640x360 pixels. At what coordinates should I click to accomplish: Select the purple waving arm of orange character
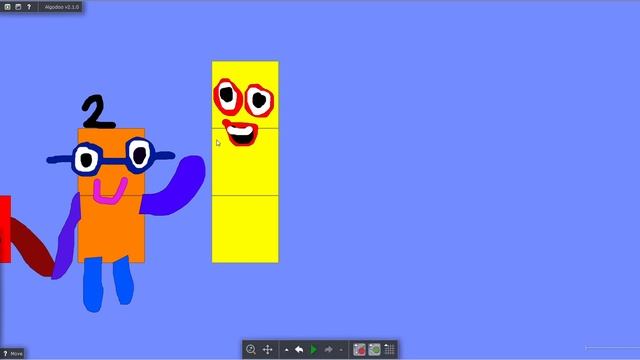pos(173,186)
